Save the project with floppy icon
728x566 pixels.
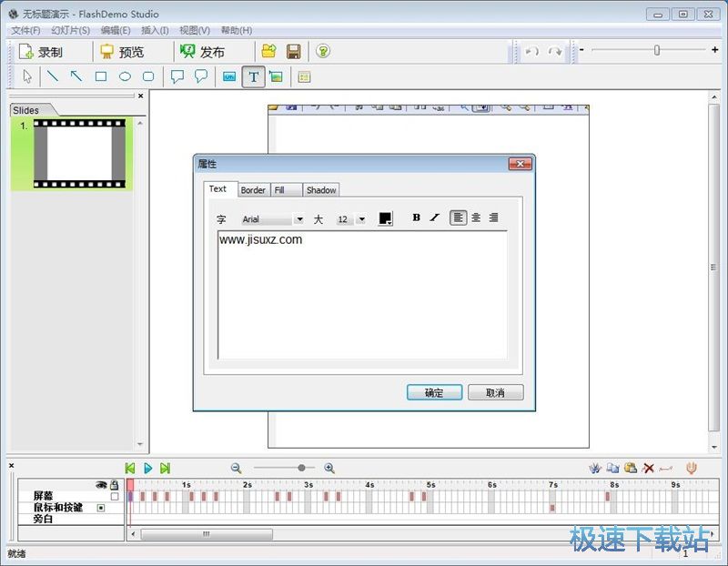pos(293,52)
